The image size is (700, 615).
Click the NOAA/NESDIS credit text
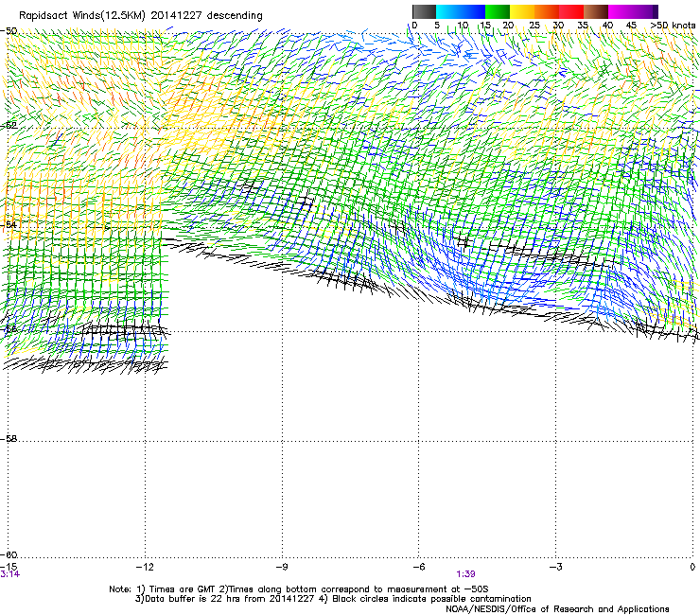pos(557,609)
